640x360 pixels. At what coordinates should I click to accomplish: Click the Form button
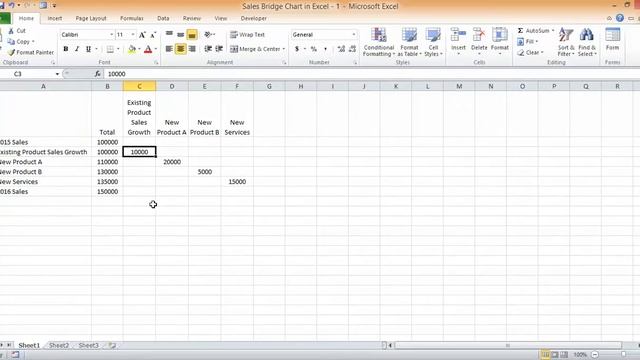click(x=612, y=39)
